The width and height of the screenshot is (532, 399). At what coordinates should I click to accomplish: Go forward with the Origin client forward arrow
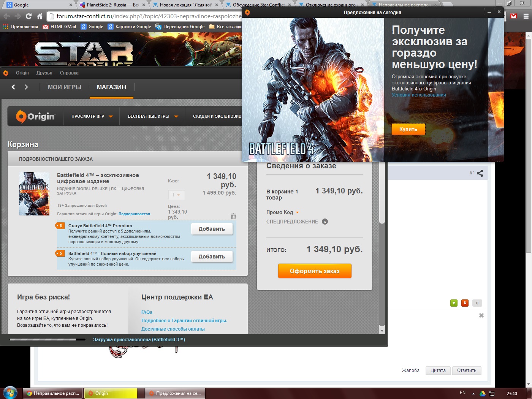pyautogui.click(x=26, y=87)
